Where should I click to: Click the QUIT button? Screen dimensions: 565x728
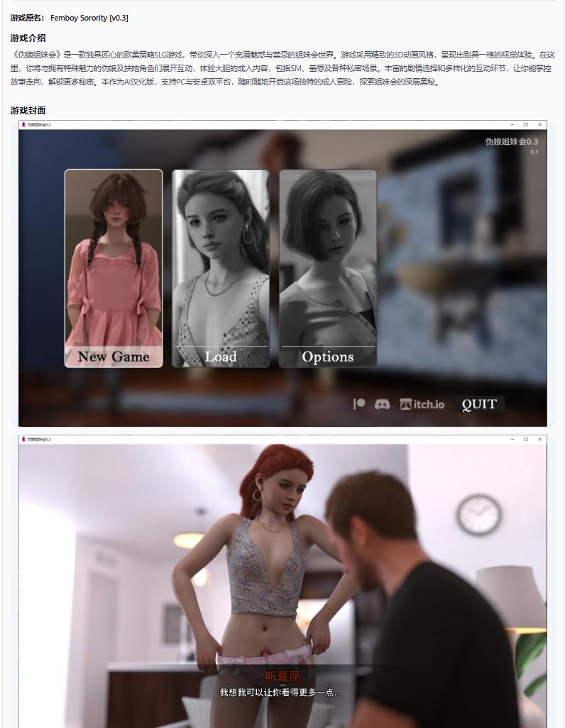click(479, 404)
